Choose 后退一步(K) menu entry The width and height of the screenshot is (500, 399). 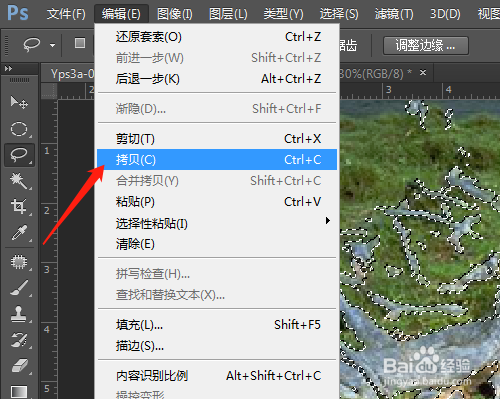click(217, 79)
